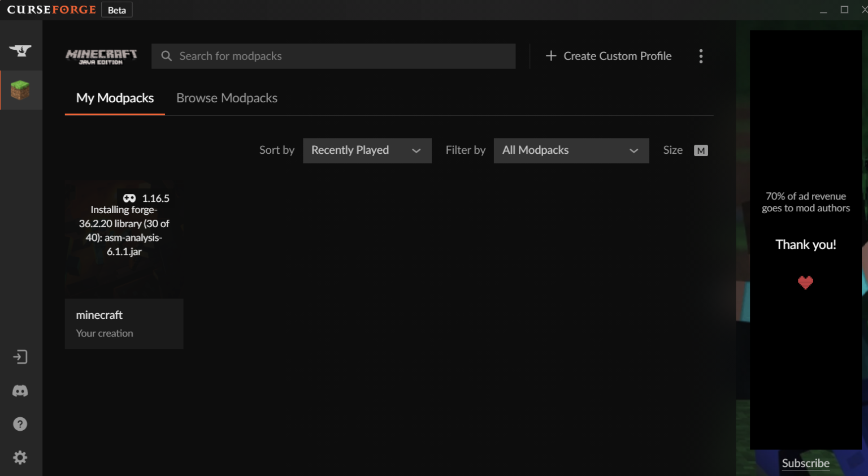The height and width of the screenshot is (476, 868).
Task: Open the CurseForge anvil home icon
Action: tap(20, 51)
